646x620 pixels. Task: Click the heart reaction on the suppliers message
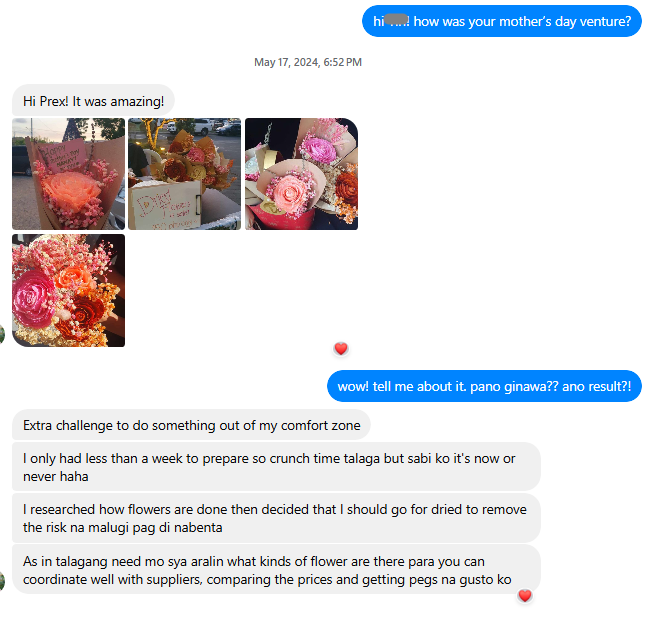click(524, 596)
